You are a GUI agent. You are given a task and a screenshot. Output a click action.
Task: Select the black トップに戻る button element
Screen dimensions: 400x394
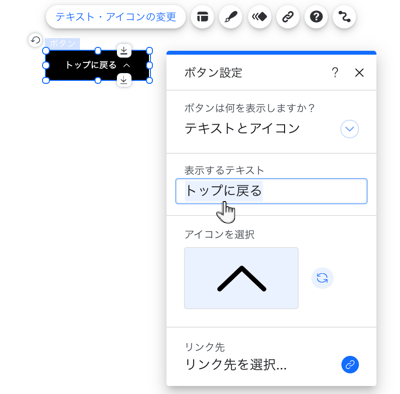[x=98, y=65]
